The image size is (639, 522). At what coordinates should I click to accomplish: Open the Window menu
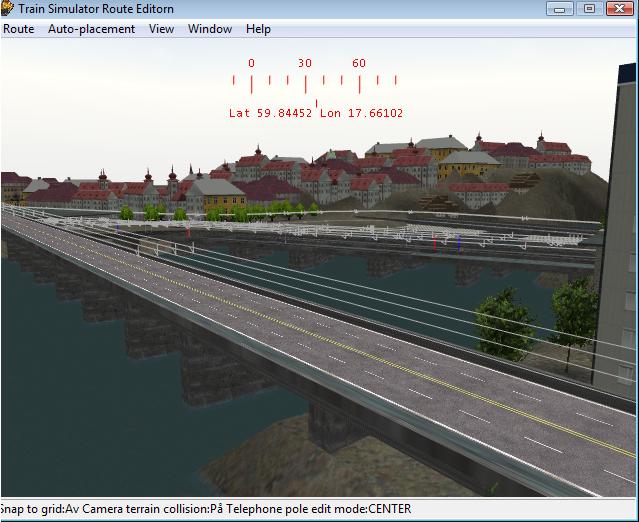(x=210, y=29)
